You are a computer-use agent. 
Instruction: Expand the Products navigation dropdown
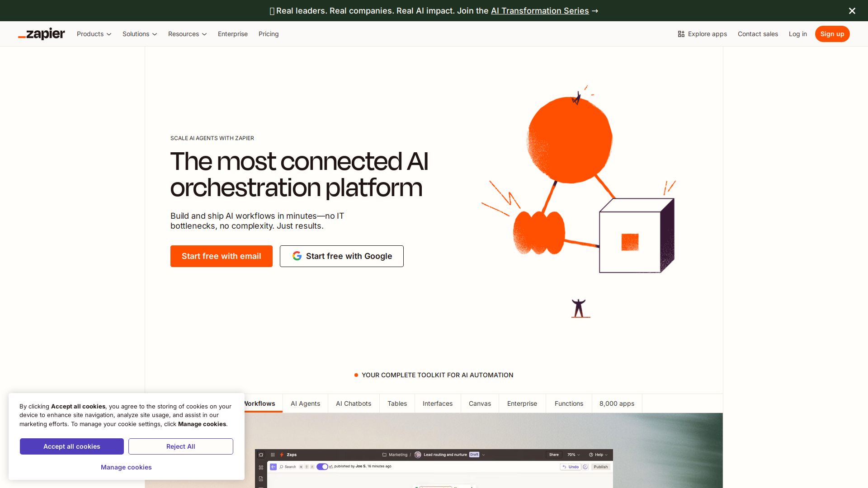(94, 34)
